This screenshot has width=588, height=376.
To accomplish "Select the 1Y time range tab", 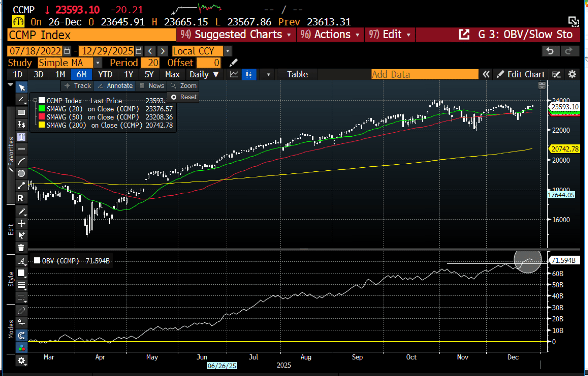I will pos(128,74).
